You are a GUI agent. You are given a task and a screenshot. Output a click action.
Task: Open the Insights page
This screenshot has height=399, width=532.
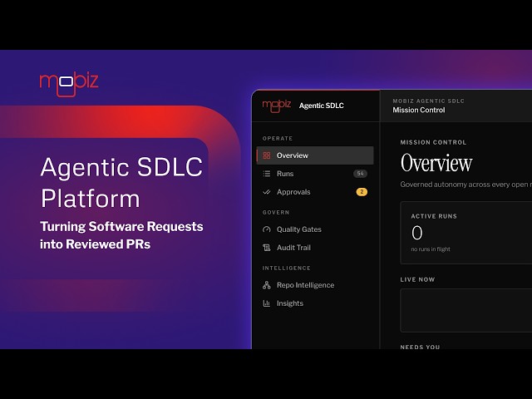point(315,303)
